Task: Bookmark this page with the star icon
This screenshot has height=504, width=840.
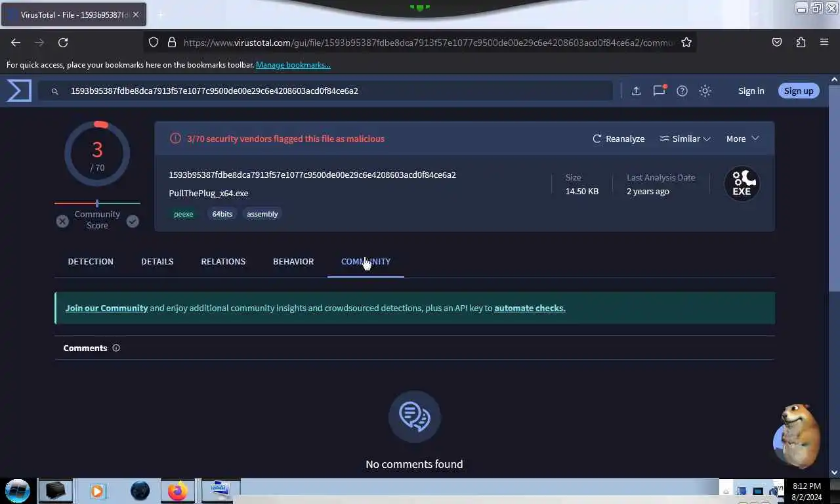Action: [x=686, y=42]
